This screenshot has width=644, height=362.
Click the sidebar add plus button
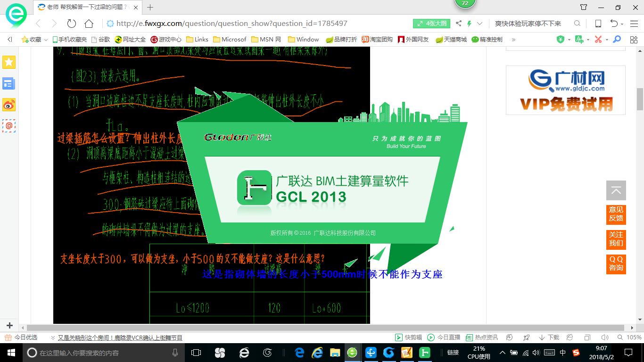pos(9,326)
